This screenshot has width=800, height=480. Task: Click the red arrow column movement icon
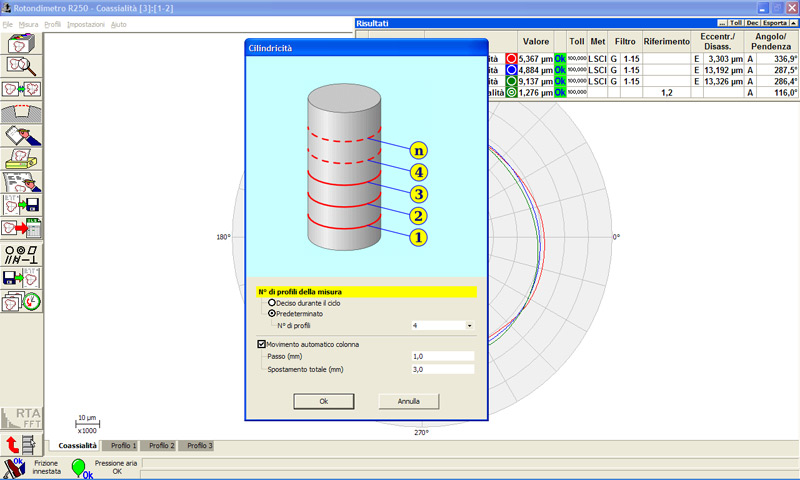20,444
